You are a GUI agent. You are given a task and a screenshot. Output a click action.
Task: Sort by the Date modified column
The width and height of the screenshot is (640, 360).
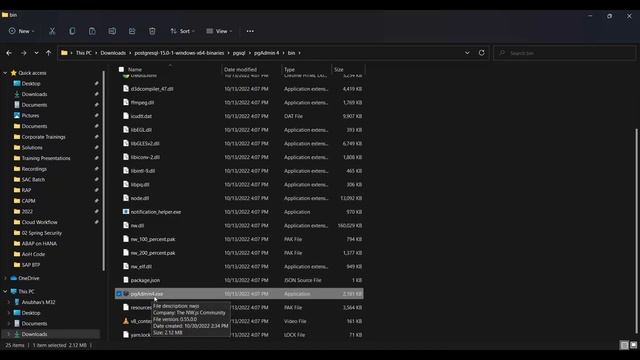click(x=240, y=69)
